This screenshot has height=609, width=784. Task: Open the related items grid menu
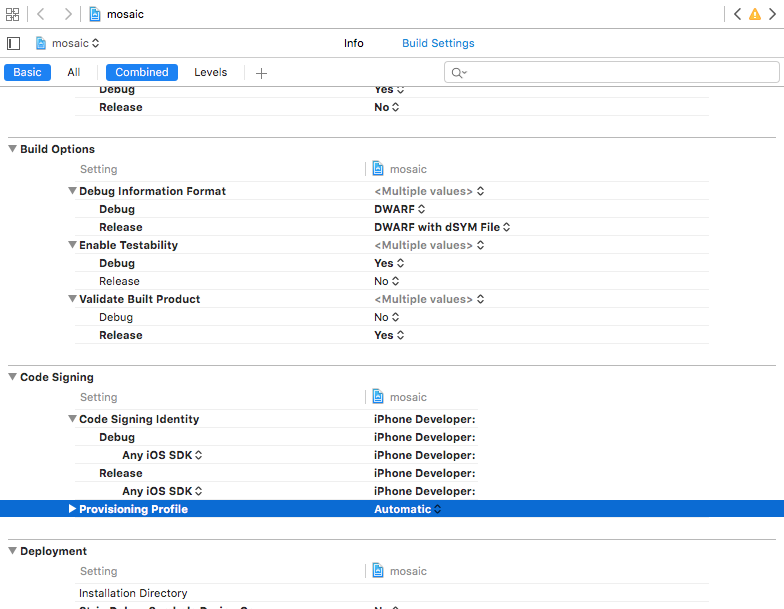[12, 14]
